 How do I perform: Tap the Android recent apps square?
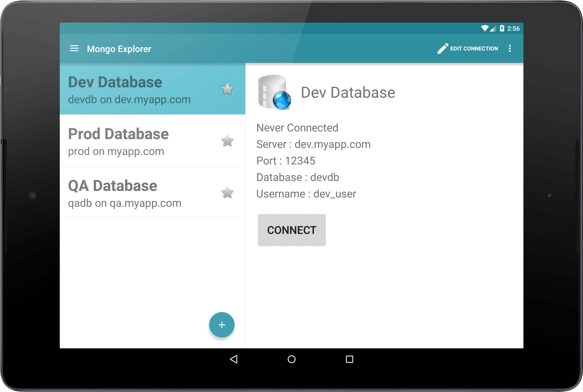(x=349, y=359)
